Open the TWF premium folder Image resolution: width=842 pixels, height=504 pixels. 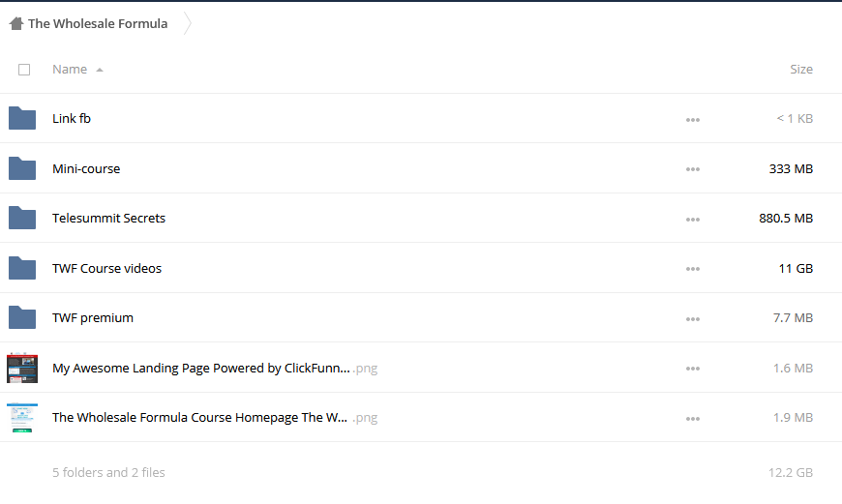click(x=93, y=317)
